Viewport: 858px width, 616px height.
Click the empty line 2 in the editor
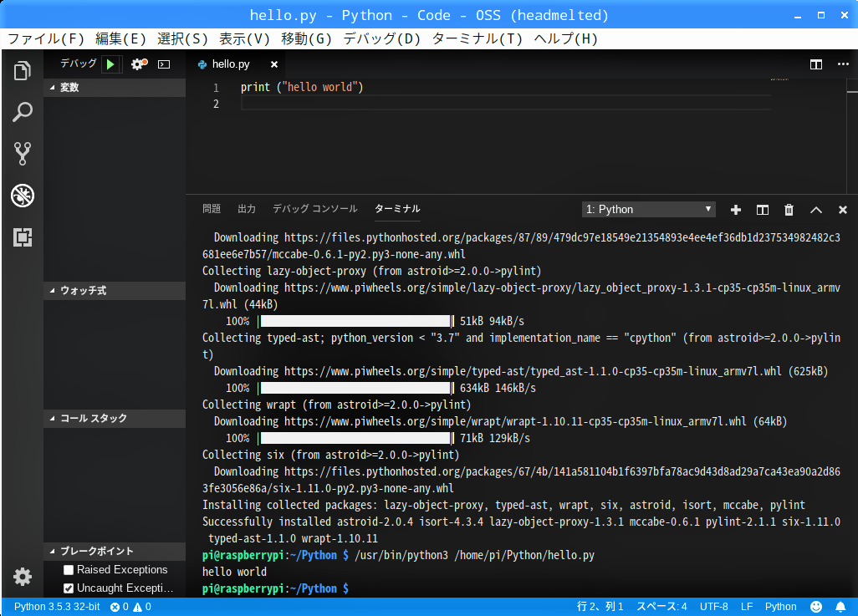[x=506, y=104]
